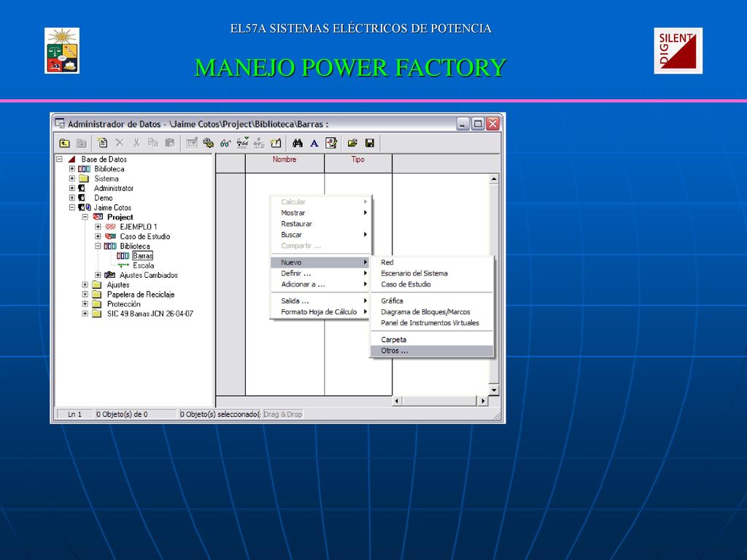The image size is (747, 560).
Task: Click the horizontal scrollbar right arrow
Action: pos(483,401)
